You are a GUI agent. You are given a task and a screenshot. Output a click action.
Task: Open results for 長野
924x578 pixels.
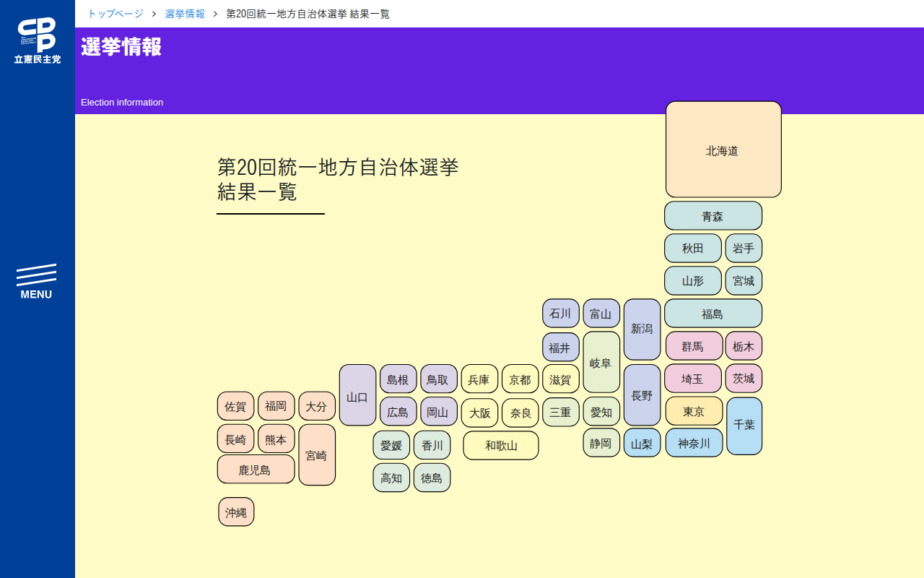[x=642, y=395]
